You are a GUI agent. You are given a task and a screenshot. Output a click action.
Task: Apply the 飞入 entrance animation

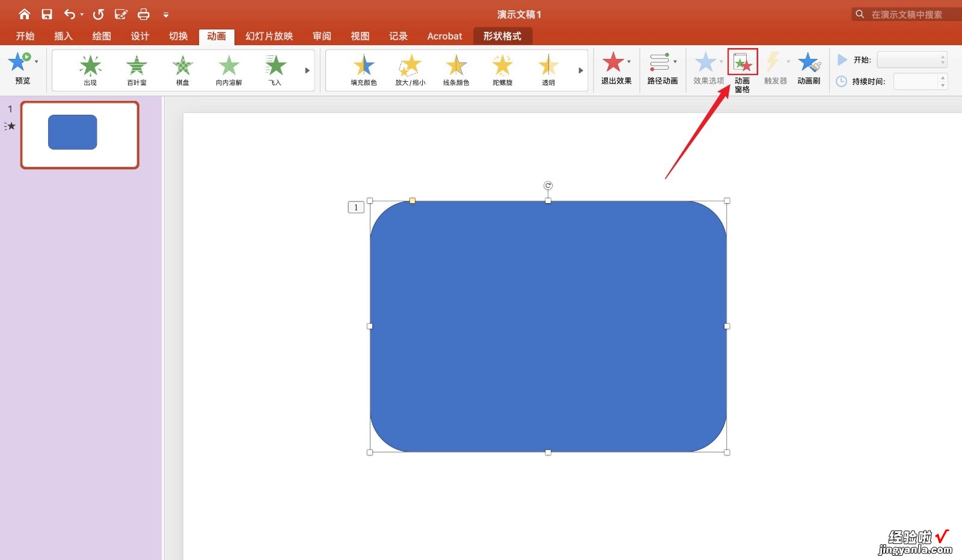click(275, 70)
